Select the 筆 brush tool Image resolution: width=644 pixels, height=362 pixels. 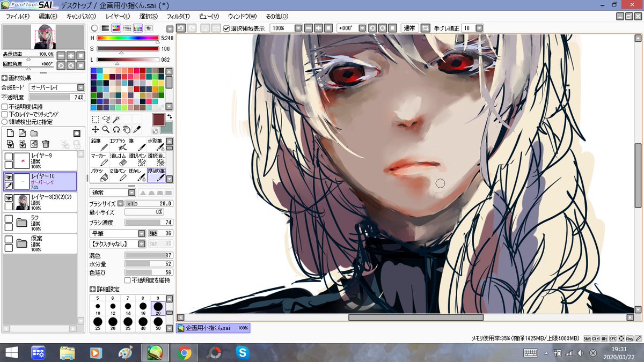pos(137,144)
